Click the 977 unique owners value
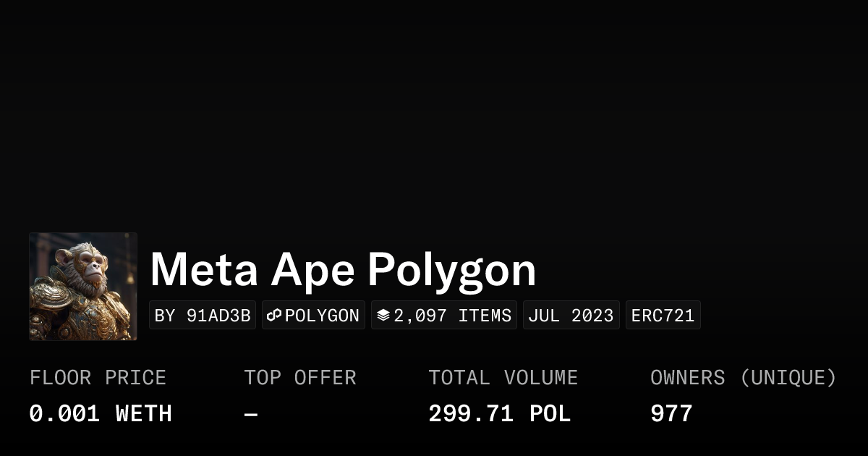The image size is (868, 456). coord(671,414)
